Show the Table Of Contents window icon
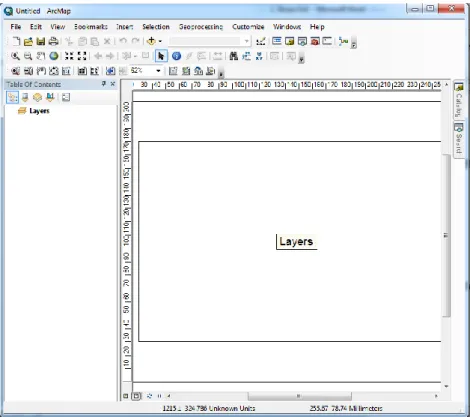Screen dimensions: 470x417 (277, 41)
